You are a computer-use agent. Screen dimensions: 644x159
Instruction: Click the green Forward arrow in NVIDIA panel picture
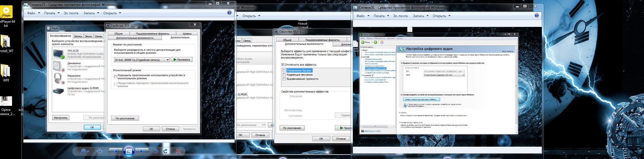(x=375, y=42)
